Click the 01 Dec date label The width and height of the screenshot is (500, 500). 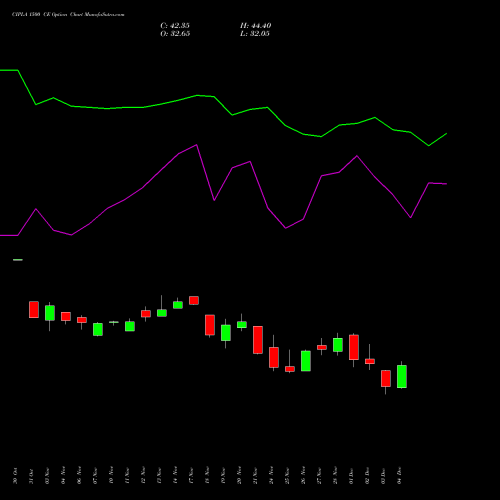coord(351,476)
